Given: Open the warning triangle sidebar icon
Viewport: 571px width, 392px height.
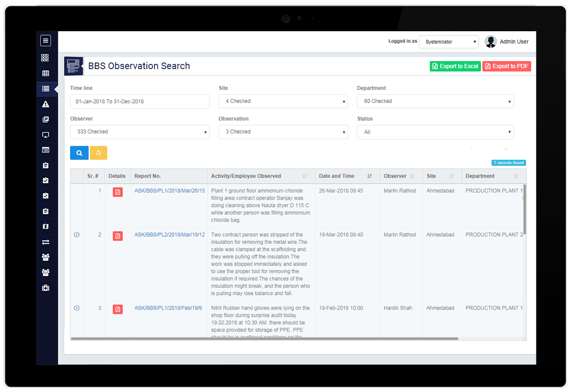Looking at the screenshot, I should point(45,104).
